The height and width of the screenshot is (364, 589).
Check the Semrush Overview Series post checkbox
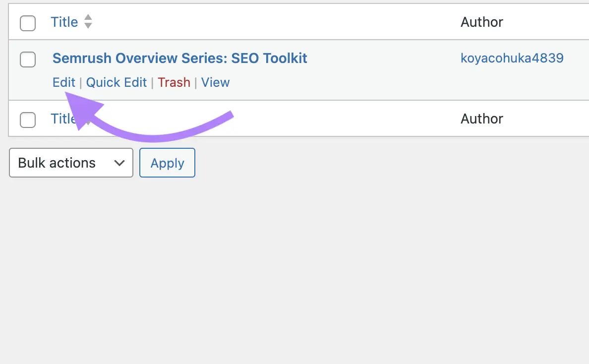[x=28, y=59]
